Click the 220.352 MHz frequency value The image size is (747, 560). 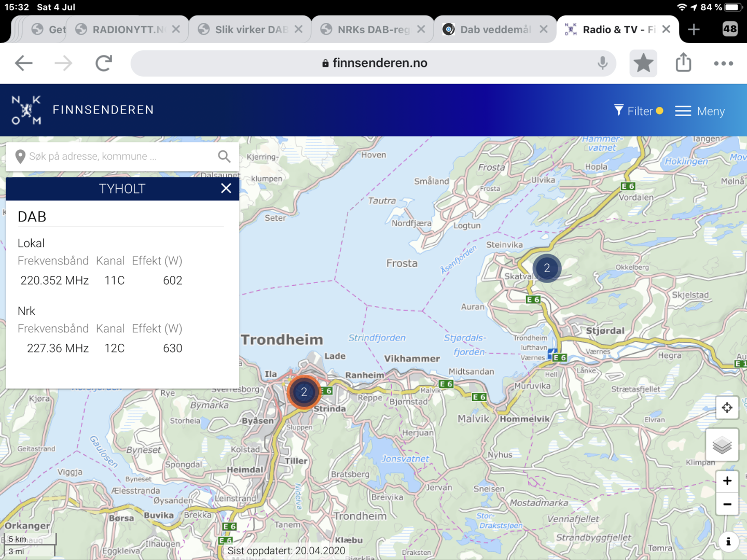(54, 281)
